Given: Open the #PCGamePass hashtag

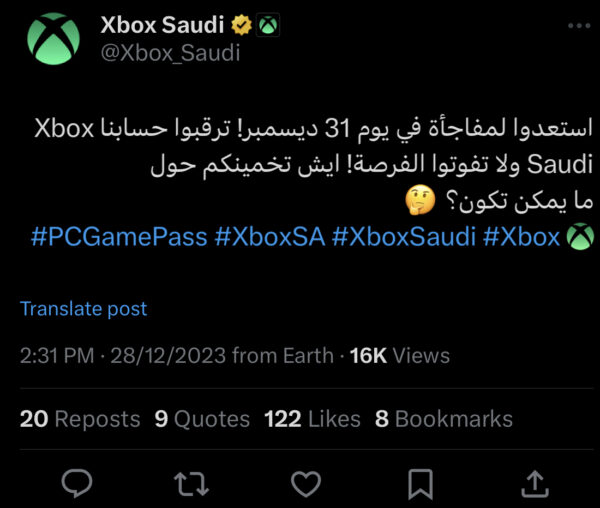Looking at the screenshot, I should pyautogui.click(x=119, y=237).
